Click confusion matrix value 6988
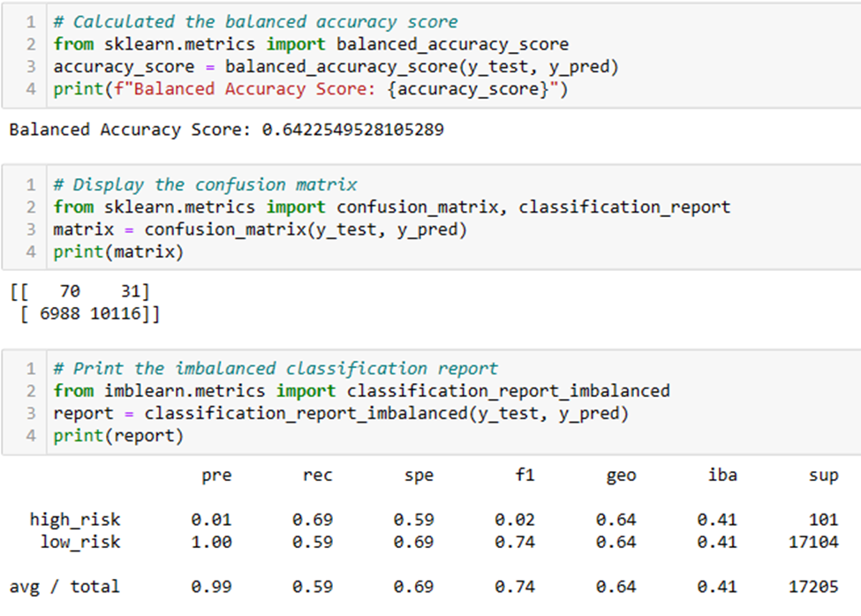861x616 pixels. click(x=60, y=314)
